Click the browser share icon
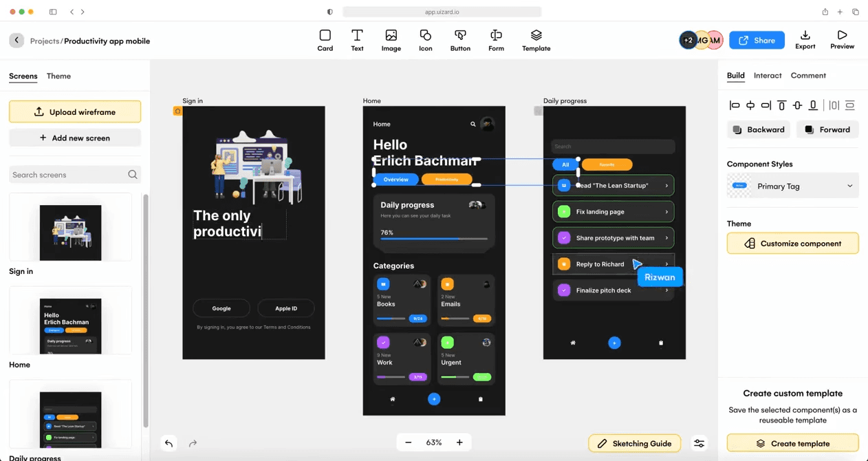 click(825, 12)
